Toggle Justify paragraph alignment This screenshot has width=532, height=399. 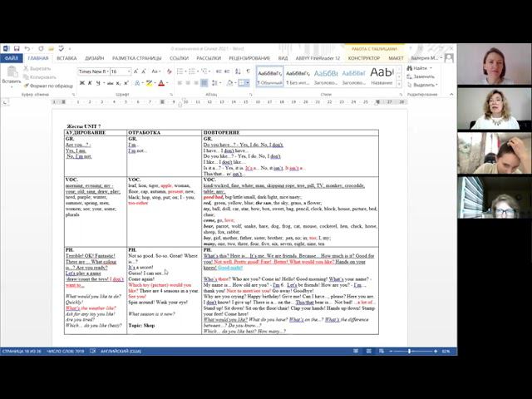[204, 83]
